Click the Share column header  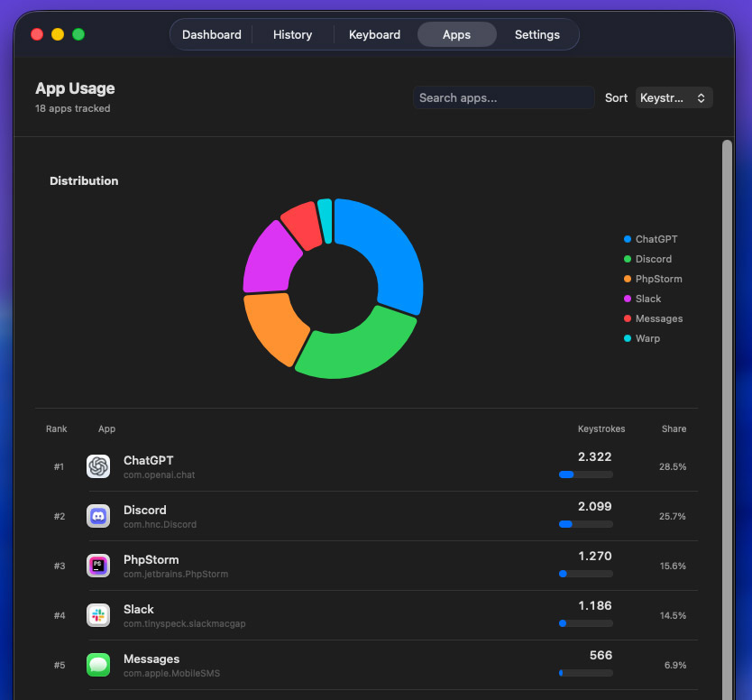tap(674, 428)
